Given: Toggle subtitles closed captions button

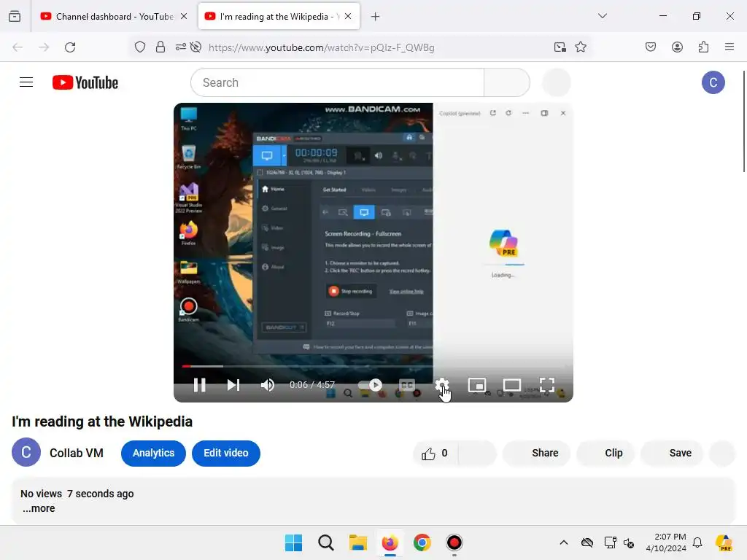Looking at the screenshot, I should pos(407,385).
